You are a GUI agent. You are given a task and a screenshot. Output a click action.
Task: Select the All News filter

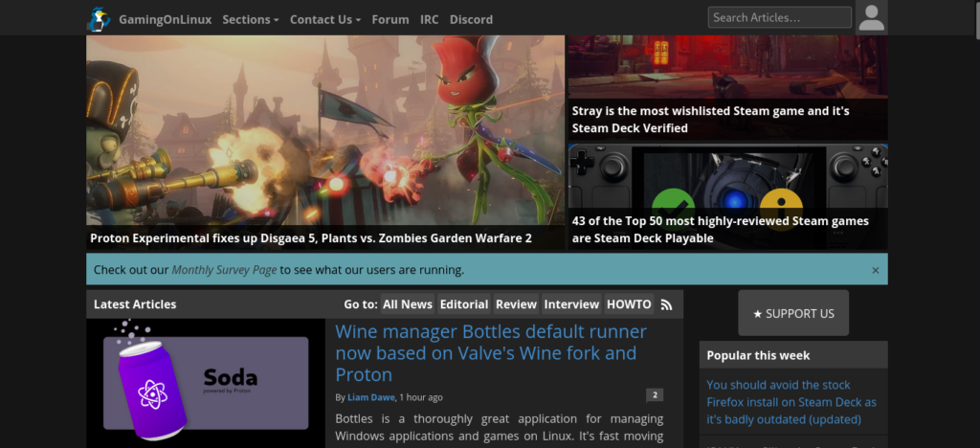click(408, 304)
